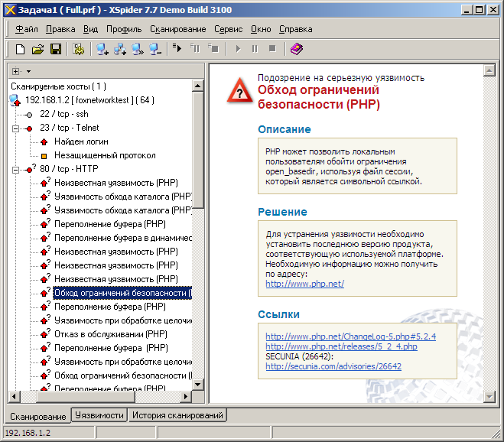Stop all scans with the list-stop icon
The image size is (504, 442).
tap(213, 48)
